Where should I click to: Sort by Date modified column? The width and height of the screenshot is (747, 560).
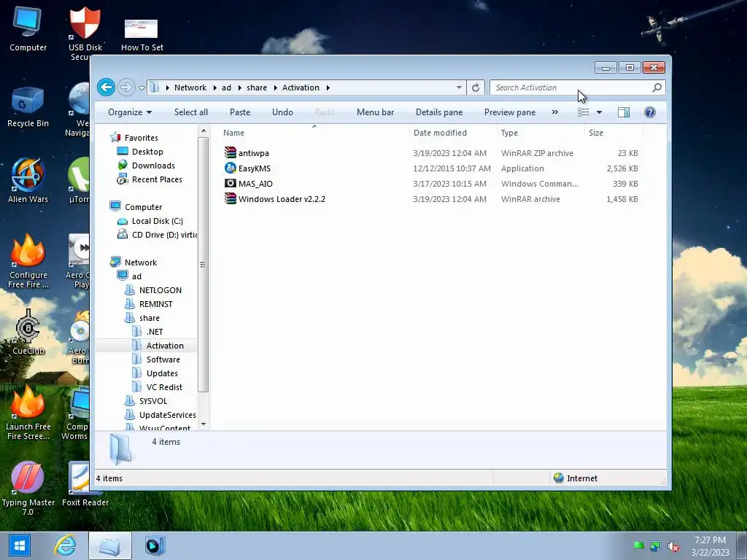pos(452,133)
